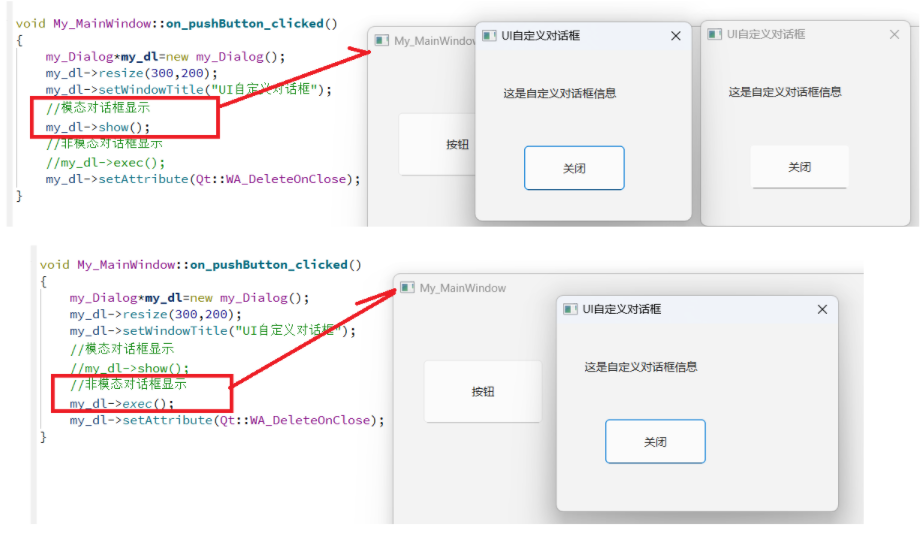Click the 这是自定义对话框信息 label in the lower screenshot's dialog

coord(640,367)
